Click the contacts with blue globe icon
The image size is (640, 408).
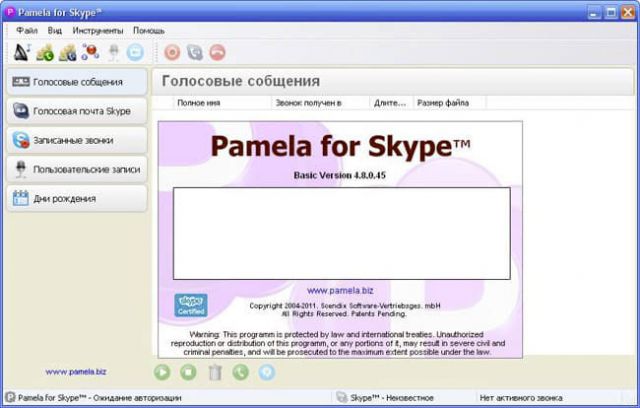[68, 52]
